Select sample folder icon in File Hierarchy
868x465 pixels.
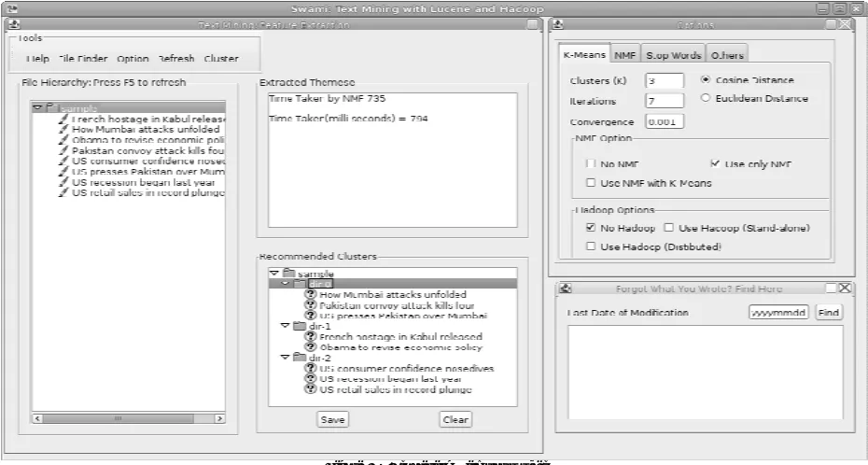pos(51,107)
